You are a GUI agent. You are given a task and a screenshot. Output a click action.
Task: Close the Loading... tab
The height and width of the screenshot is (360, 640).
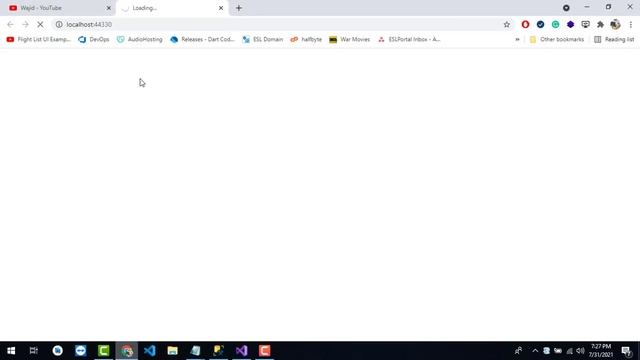pos(221,8)
